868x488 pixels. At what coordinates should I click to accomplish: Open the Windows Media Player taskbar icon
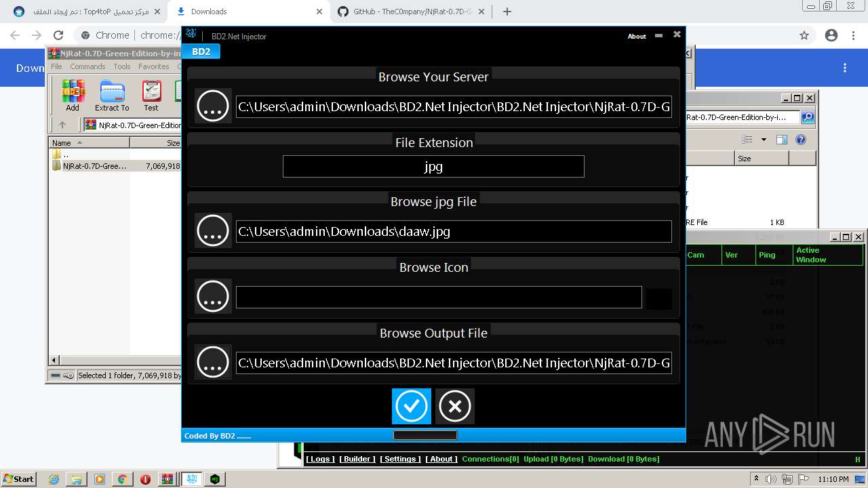coord(99,479)
